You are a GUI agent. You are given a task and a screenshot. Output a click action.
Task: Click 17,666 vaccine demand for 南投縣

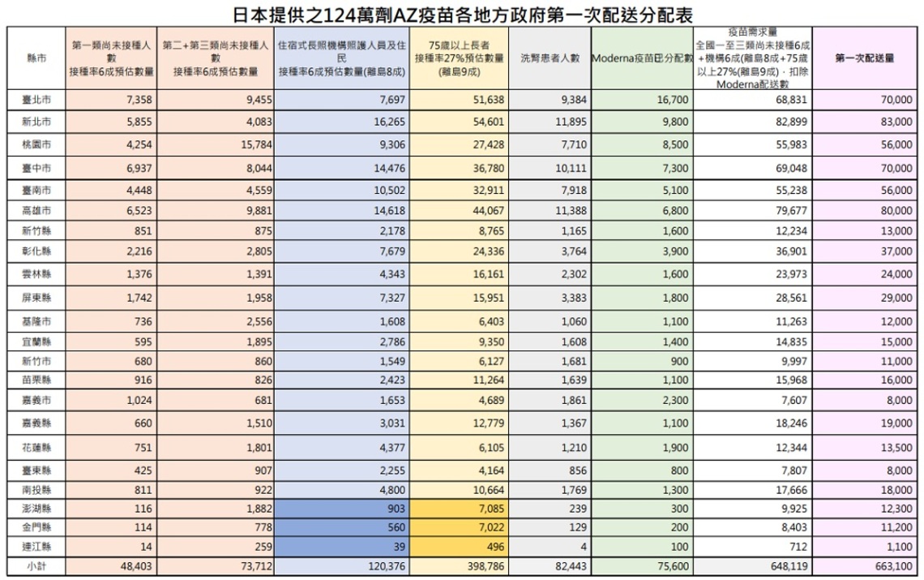[791, 490]
